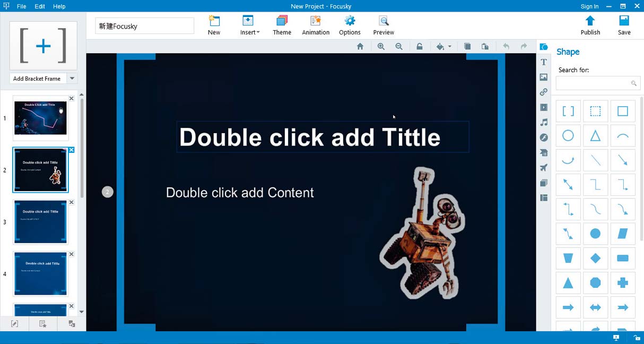Click the paint bucket background icon
The height and width of the screenshot is (344, 644).
click(x=440, y=47)
